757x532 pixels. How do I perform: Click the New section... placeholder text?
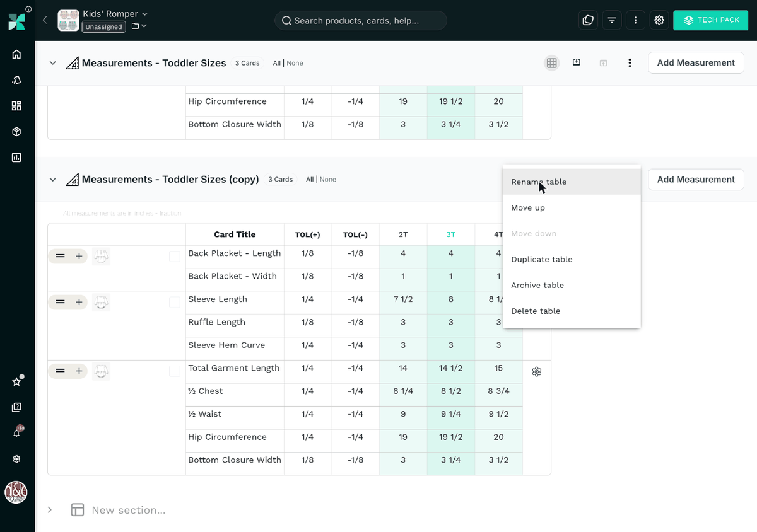(x=129, y=510)
